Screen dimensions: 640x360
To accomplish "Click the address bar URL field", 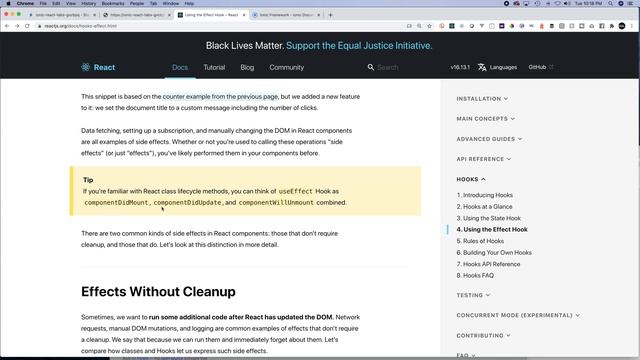I will (x=220, y=26).
